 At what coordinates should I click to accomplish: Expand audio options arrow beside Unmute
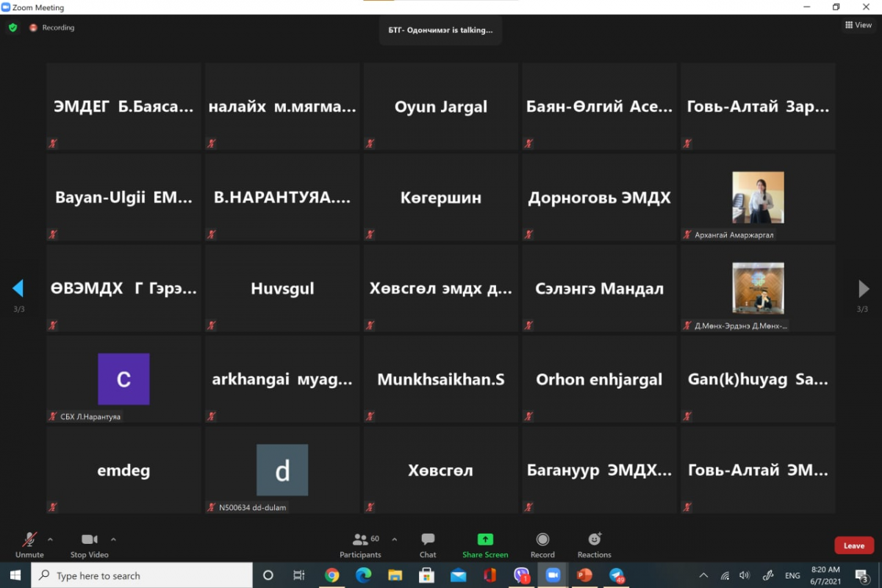tap(50, 539)
